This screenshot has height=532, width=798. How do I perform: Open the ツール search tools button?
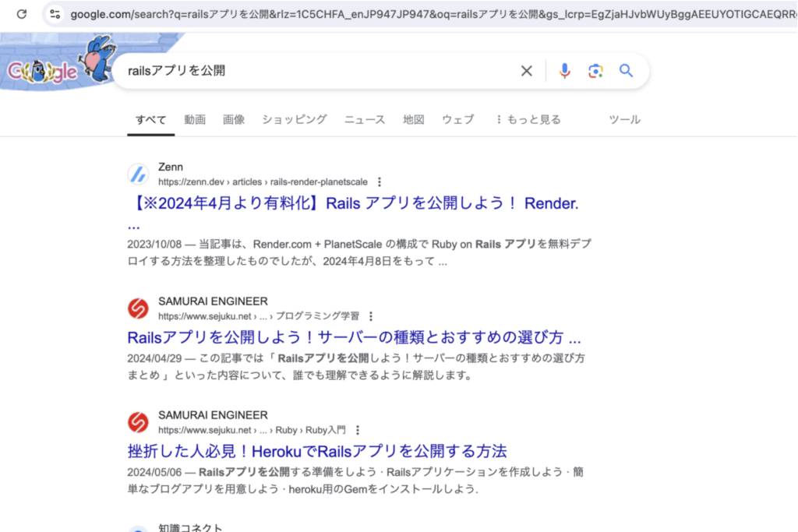(x=624, y=119)
